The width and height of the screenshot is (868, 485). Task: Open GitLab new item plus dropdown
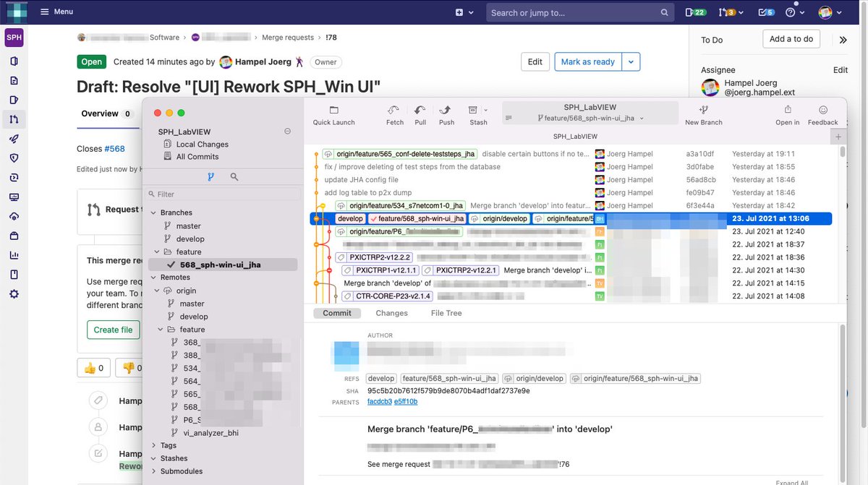coord(464,12)
